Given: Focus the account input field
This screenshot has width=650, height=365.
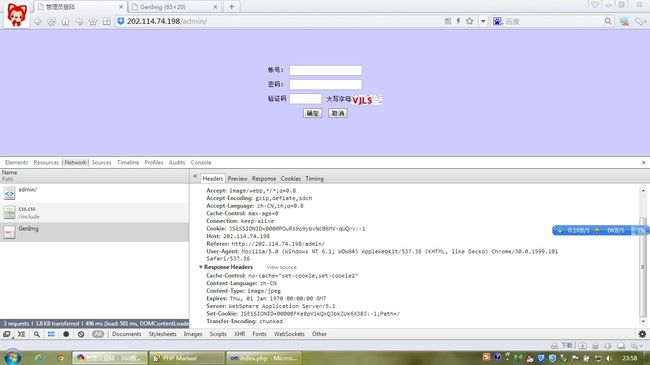Looking at the screenshot, I should coord(325,70).
